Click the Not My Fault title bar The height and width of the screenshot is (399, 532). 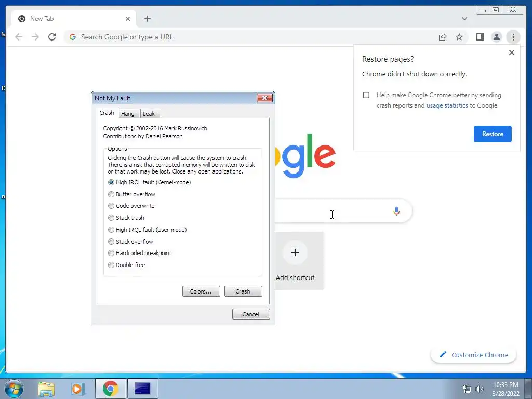pos(173,98)
